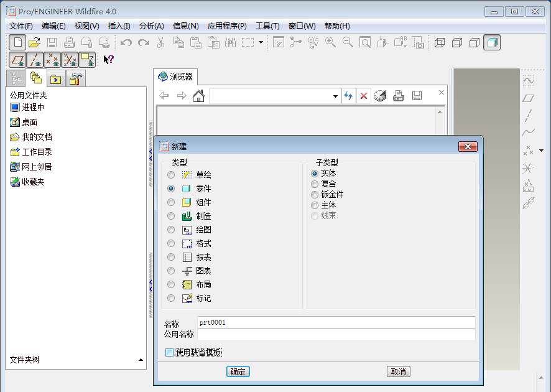
Task: Click the Print icon in main toolbar
Action: point(69,43)
